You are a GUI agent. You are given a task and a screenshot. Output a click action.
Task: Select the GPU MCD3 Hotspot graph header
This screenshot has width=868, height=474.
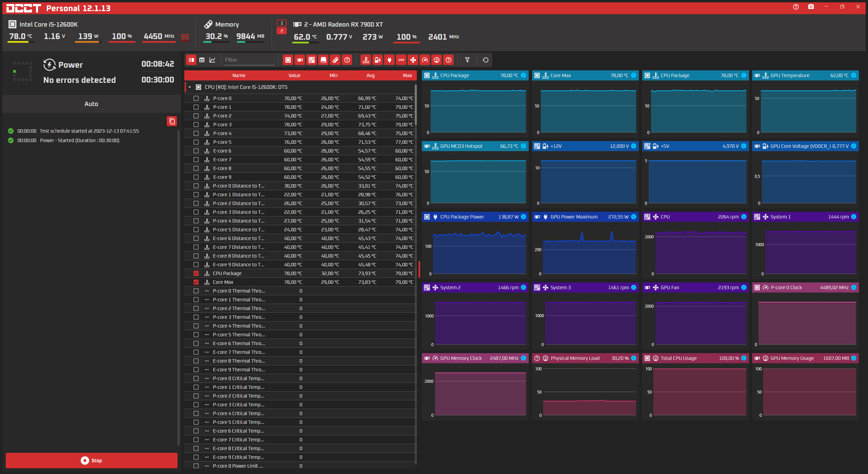475,146
